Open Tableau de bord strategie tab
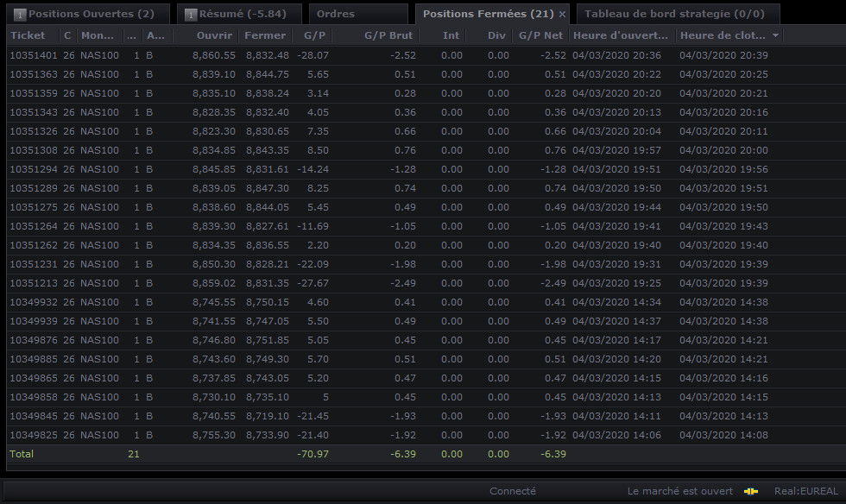 678,14
